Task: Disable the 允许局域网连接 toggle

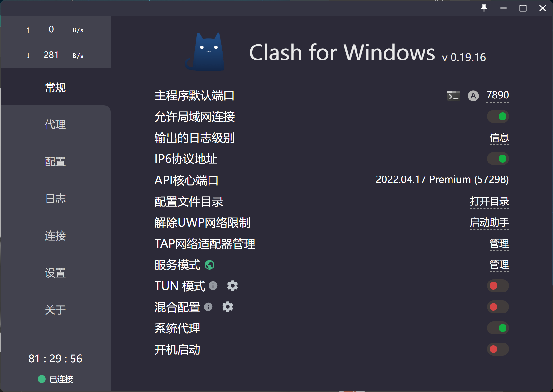Action: point(498,117)
